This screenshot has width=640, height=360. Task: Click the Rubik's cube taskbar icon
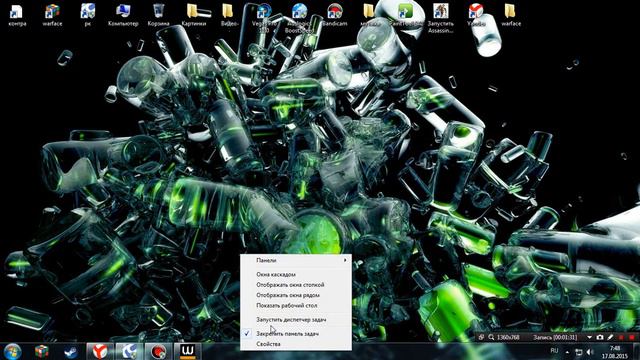click(x=41, y=351)
